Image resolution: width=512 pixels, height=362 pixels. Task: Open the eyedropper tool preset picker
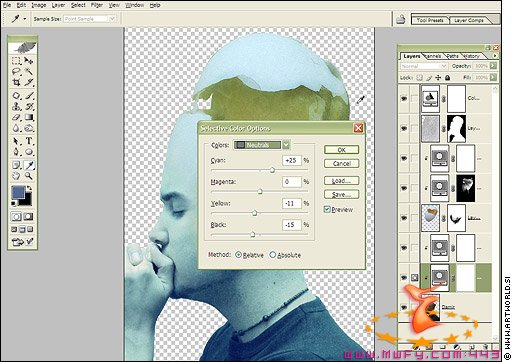pyautogui.click(x=25, y=19)
